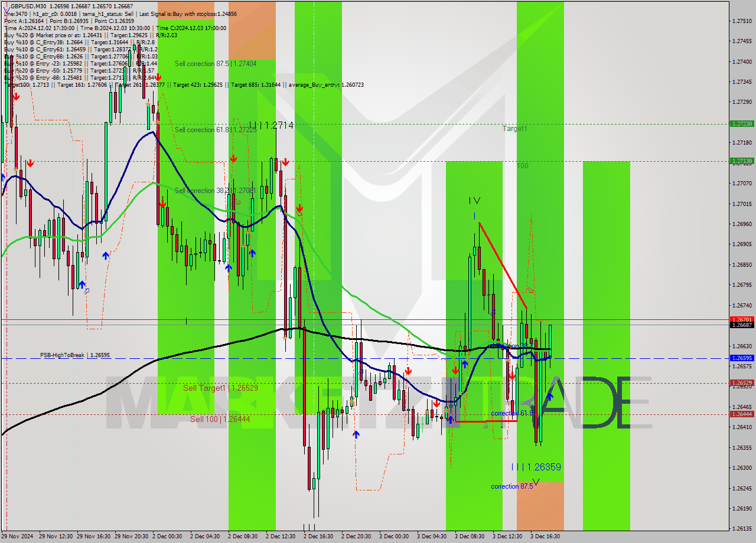Click the GBPUSD,M30 symbol title

coord(28,5)
